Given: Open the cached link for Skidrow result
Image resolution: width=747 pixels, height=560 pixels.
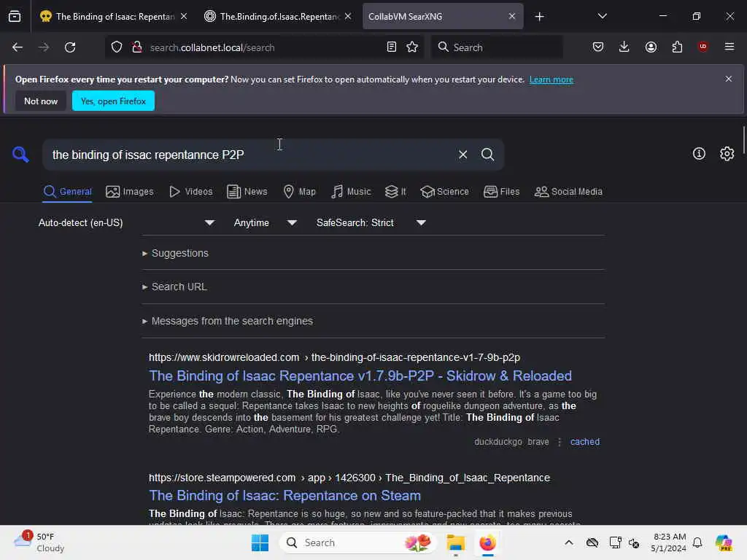Looking at the screenshot, I should point(584,441).
